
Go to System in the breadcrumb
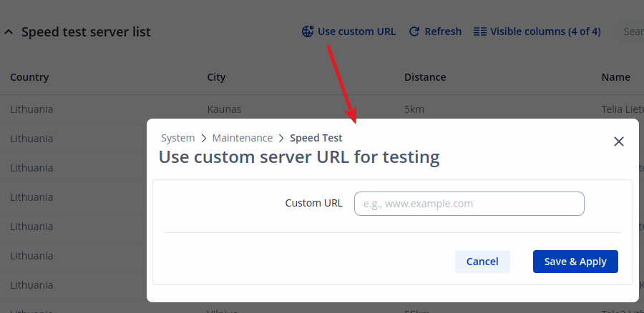[x=177, y=138]
